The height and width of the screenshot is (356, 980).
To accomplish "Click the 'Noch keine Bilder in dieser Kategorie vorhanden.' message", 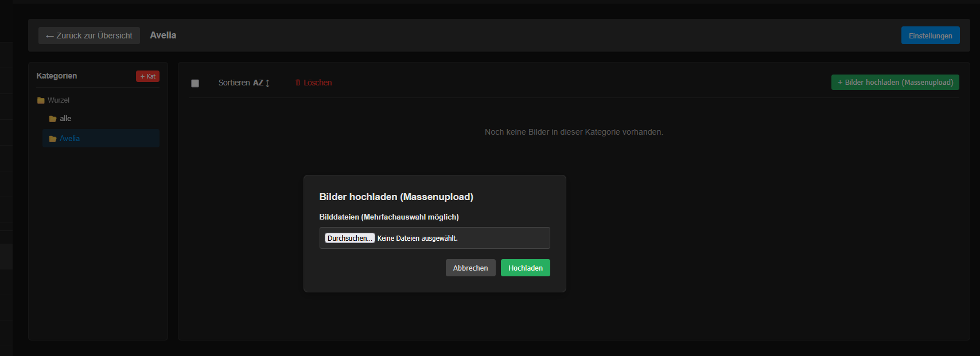I will [x=574, y=132].
